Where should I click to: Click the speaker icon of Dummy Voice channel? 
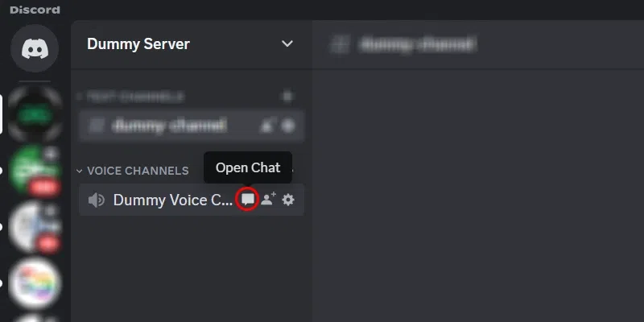pyautogui.click(x=97, y=200)
